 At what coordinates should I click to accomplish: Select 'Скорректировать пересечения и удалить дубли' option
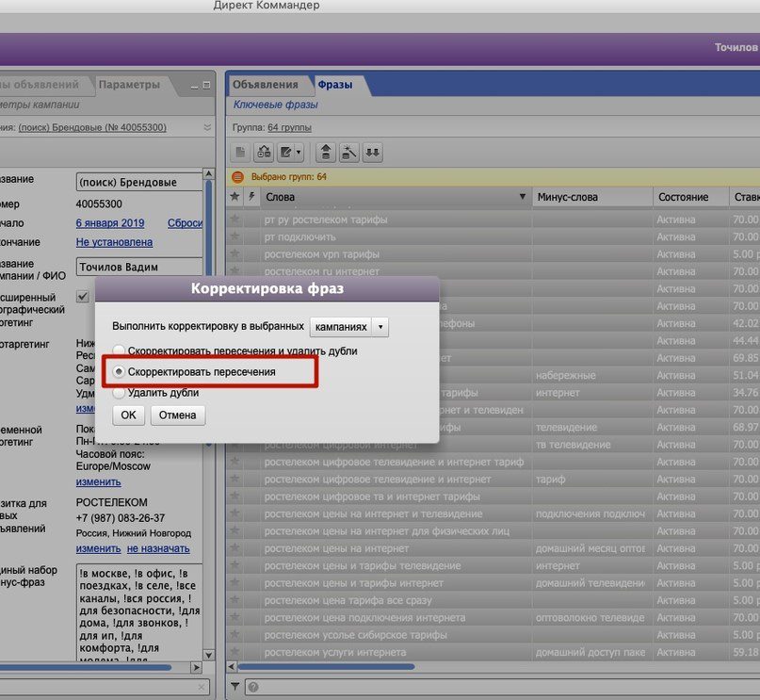tap(119, 350)
